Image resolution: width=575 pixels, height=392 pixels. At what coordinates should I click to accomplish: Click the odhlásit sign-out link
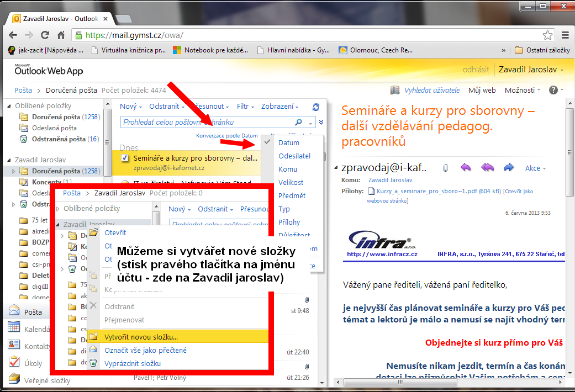(476, 70)
